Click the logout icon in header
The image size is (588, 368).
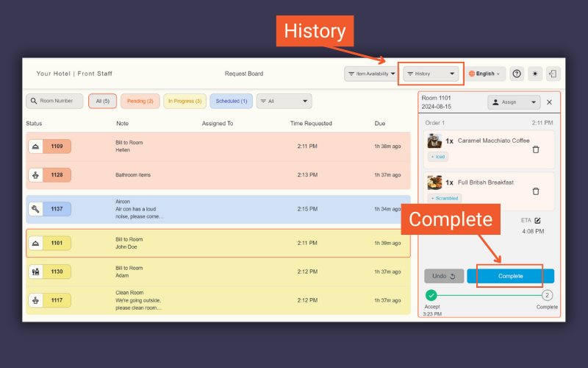[x=553, y=74]
